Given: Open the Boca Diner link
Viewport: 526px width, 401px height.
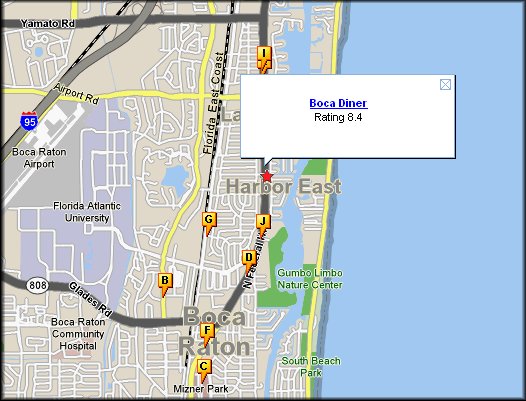Looking at the screenshot, I should [338, 103].
